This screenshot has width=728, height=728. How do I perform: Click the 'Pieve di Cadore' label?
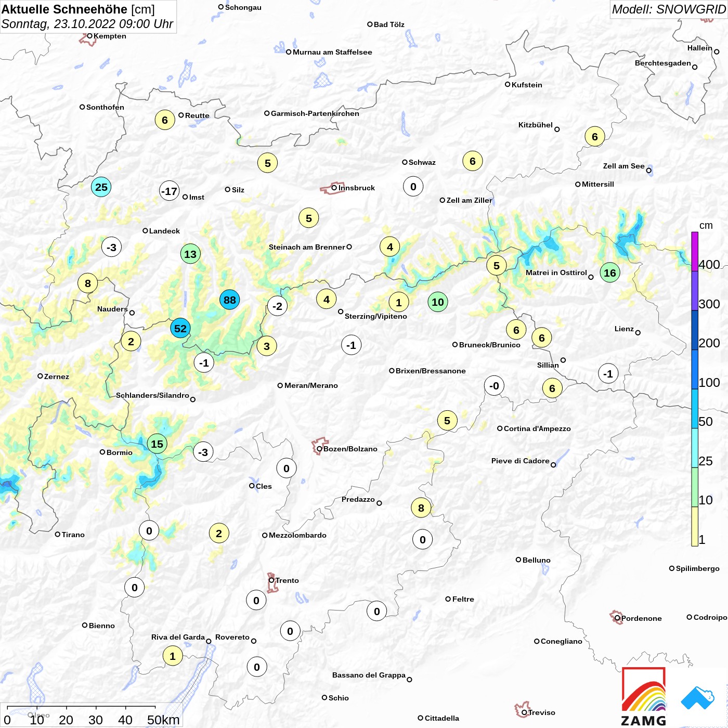(x=521, y=461)
